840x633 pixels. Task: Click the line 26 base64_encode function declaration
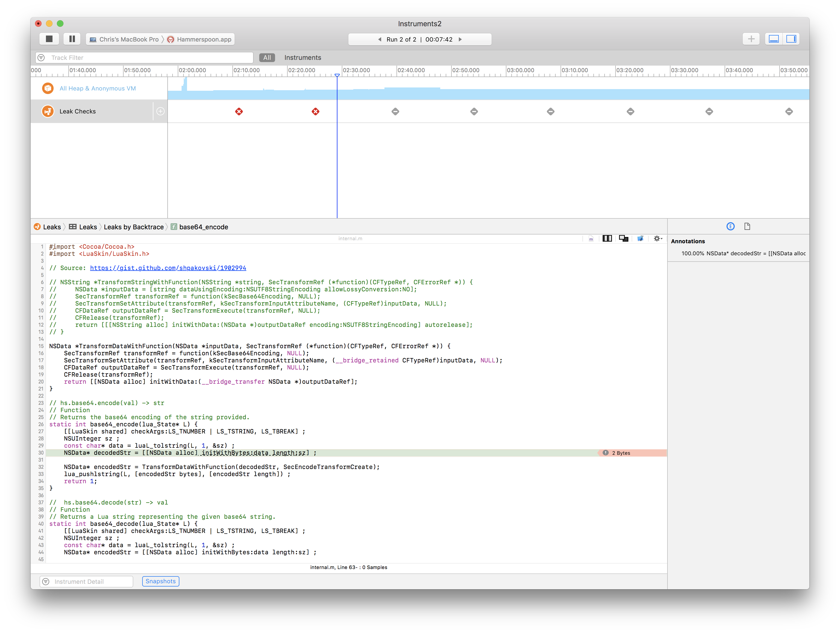pos(123,424)
